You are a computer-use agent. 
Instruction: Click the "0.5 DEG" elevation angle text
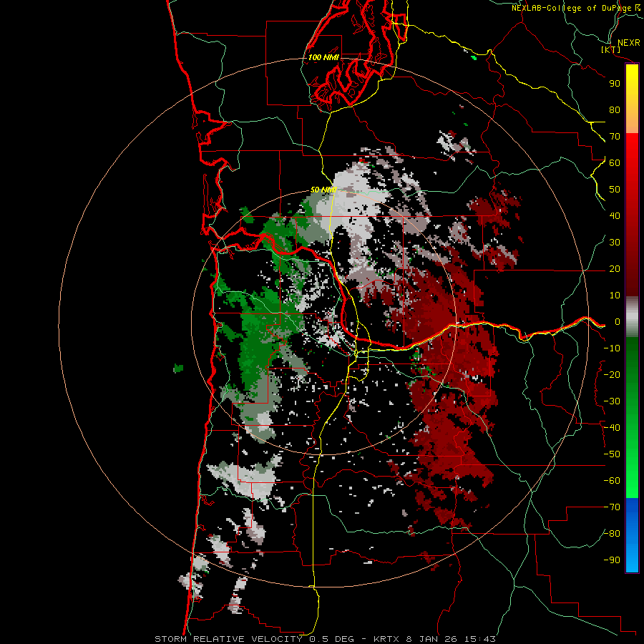point(331,639)
